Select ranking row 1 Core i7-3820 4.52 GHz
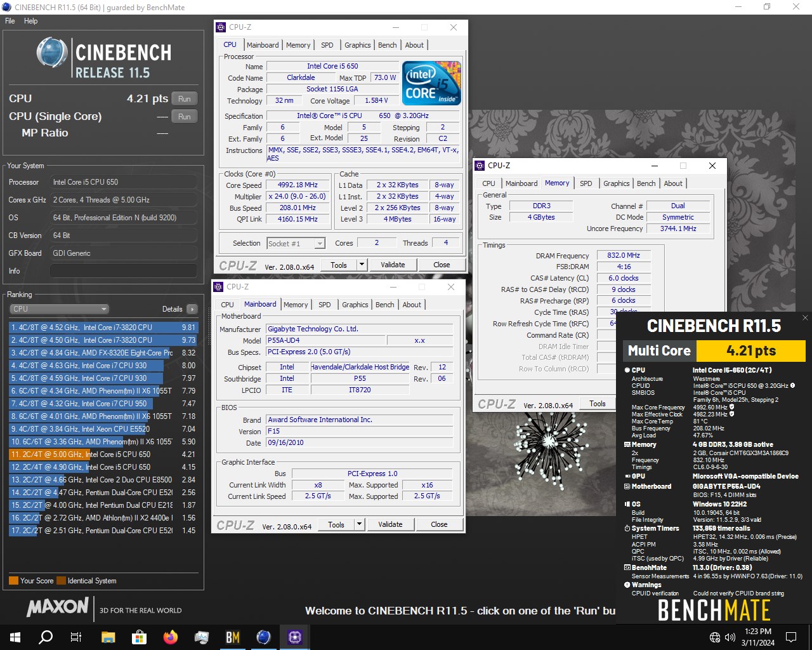This screenshot has width=812, height=650. coord(103,328)
